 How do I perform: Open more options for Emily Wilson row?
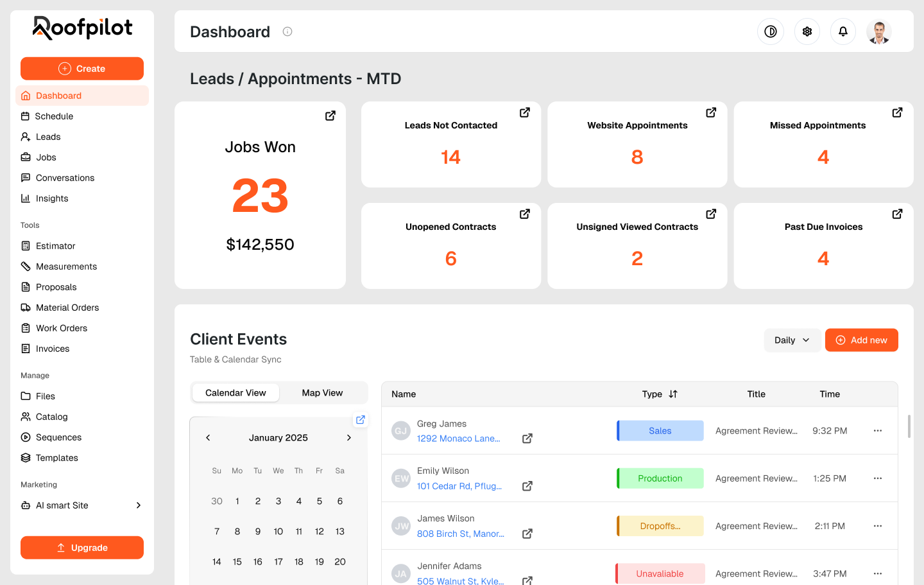point(878,478)
